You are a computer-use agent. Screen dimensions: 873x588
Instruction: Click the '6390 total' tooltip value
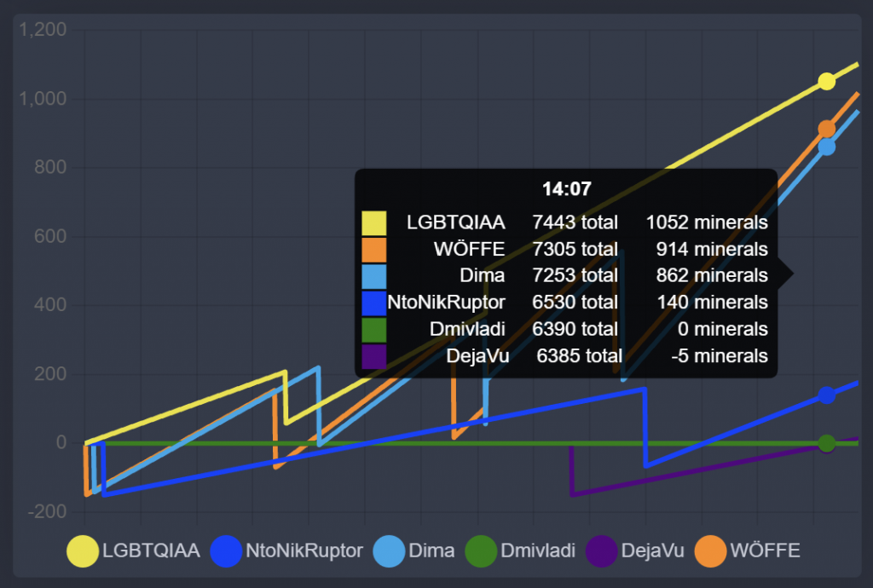coord(575,329)
